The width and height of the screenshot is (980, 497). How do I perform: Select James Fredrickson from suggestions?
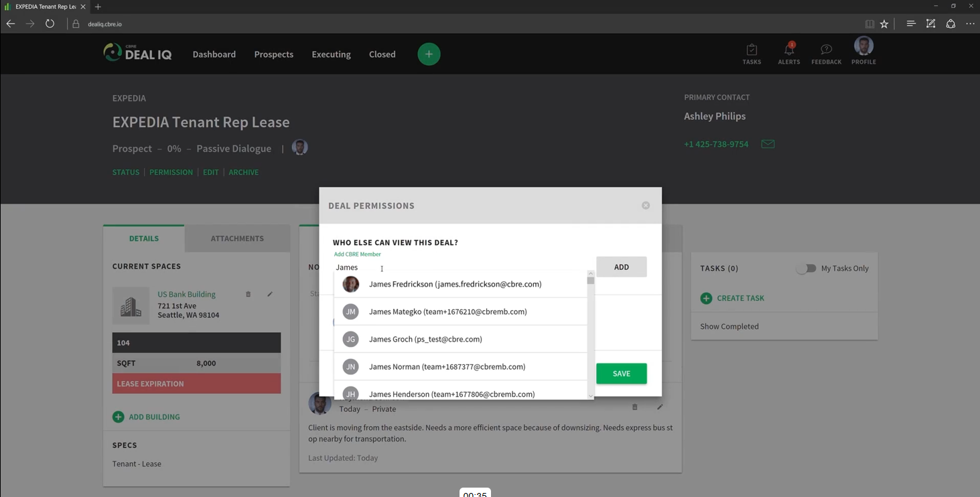(x=460, y=284)
